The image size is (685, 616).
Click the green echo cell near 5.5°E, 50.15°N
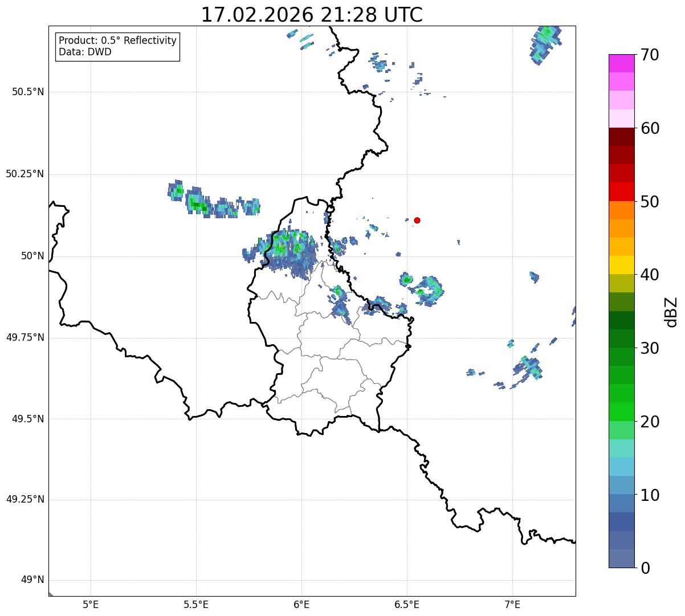tap(198, 206)
